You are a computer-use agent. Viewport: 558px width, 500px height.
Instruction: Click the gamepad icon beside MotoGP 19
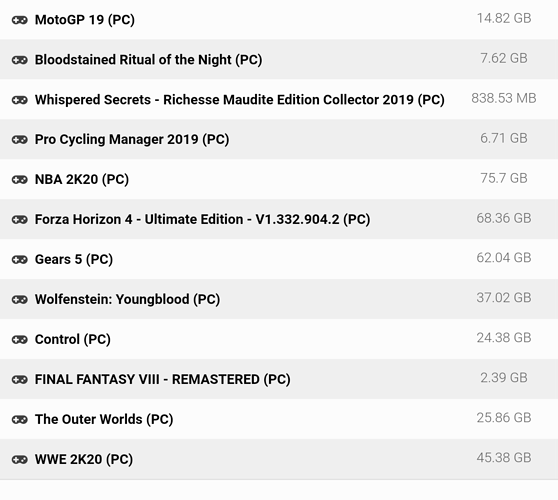[x=20, y=20]
